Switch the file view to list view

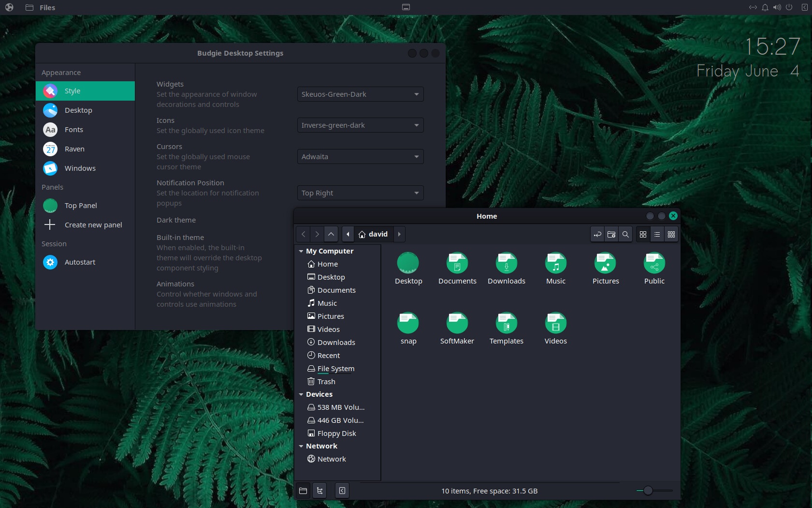[x=657, y=234]
